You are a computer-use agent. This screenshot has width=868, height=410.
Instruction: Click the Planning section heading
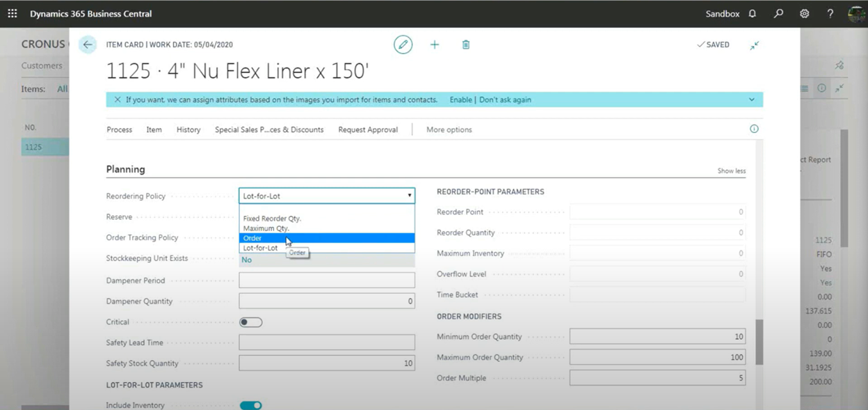(126, 169)
